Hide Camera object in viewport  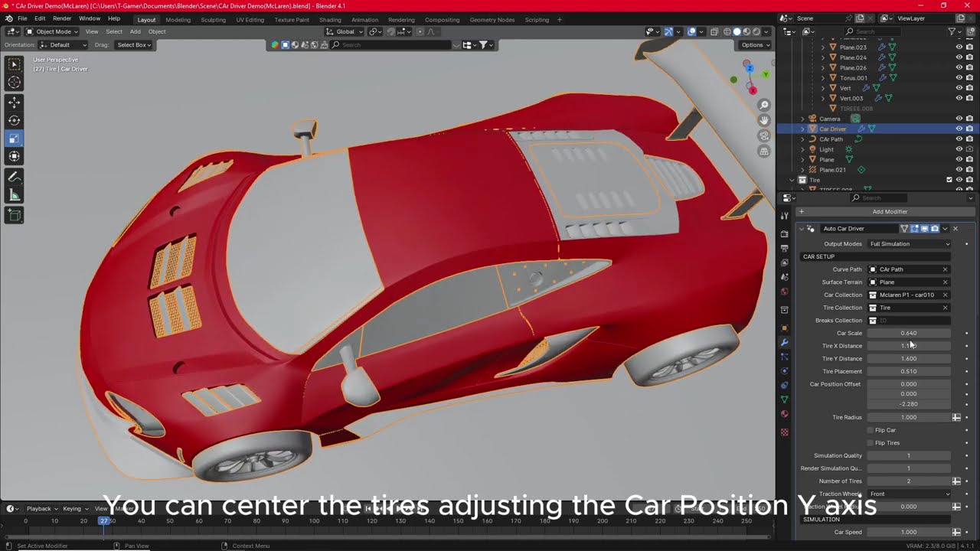click(x=959, y=119)
